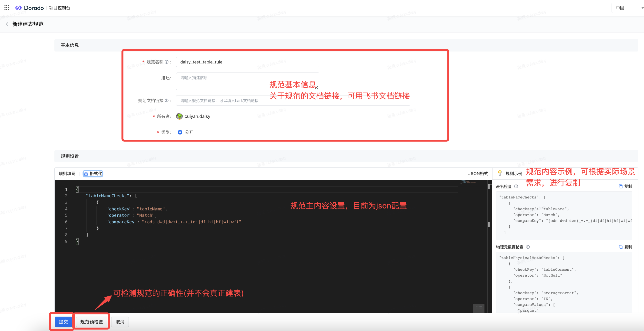Screen dimensions: 644x331
Task: Click the 规范预检查 button
Action: click(x=91, y=322)
